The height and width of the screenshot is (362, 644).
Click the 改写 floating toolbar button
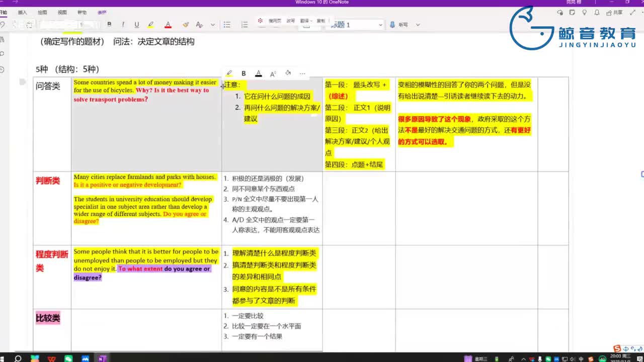pos(291,21)
